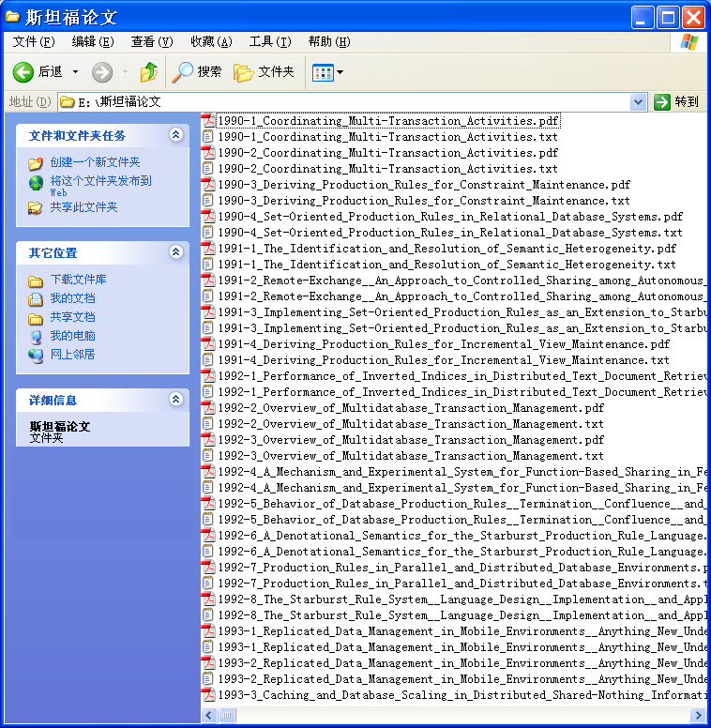Collapse the 文件和文件夹任务 panel

click(175, 135)
